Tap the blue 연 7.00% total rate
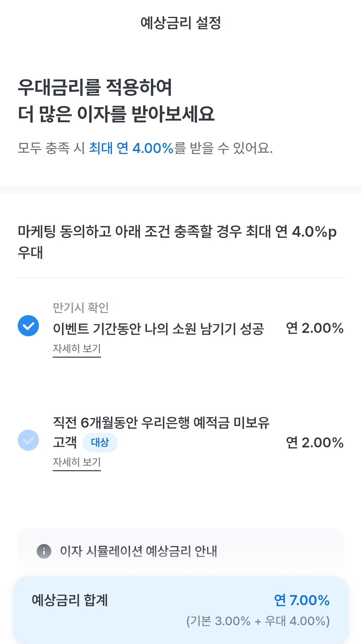This screenshot has height=644, width=362. coord(302,600)
